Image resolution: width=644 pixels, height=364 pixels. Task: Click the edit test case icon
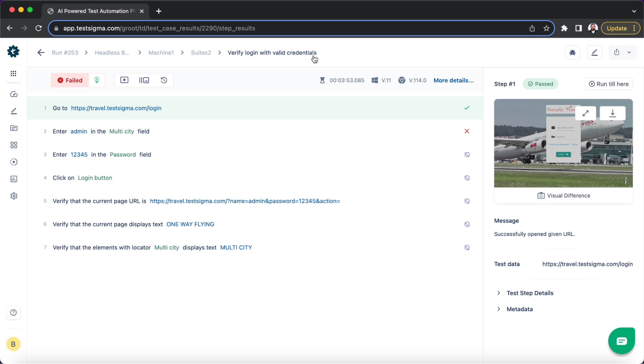pos(594,52)
